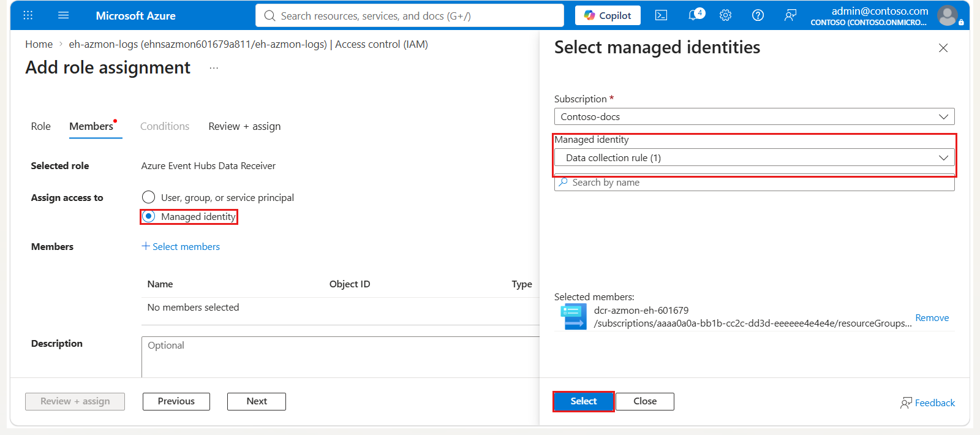Viewport: 980px width, 435px height.
Task: Close the Select managed identities panel
Action: click(x=943, y=48)
